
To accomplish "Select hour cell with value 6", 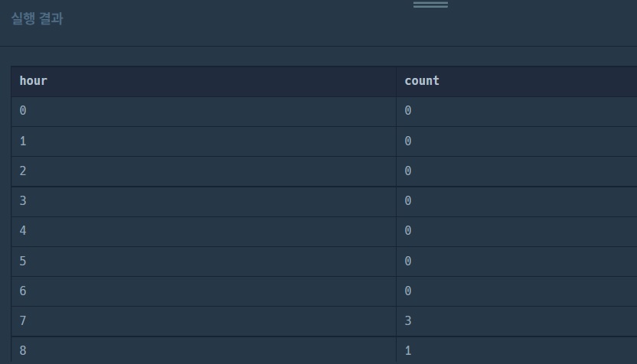I will [204, 291].
